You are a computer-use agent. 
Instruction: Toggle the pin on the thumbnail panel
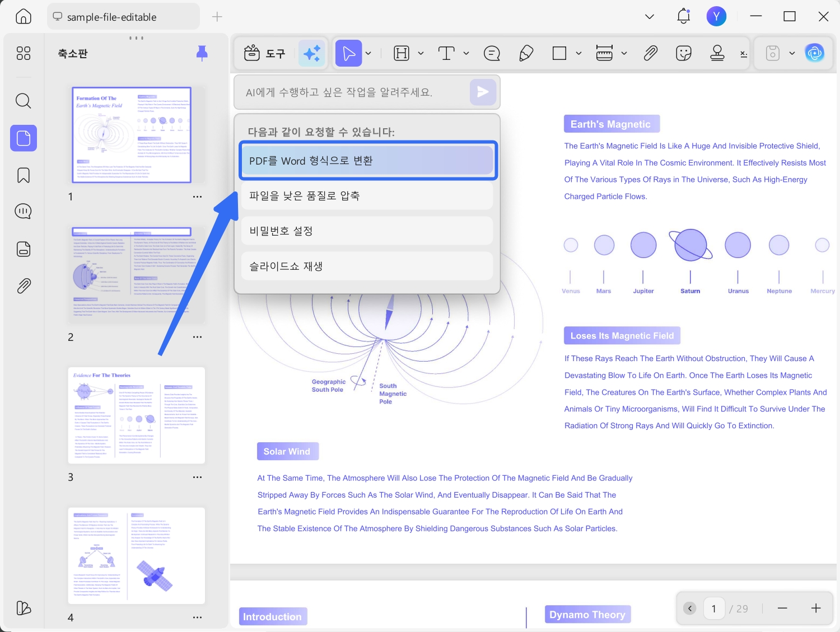(202, 53)
